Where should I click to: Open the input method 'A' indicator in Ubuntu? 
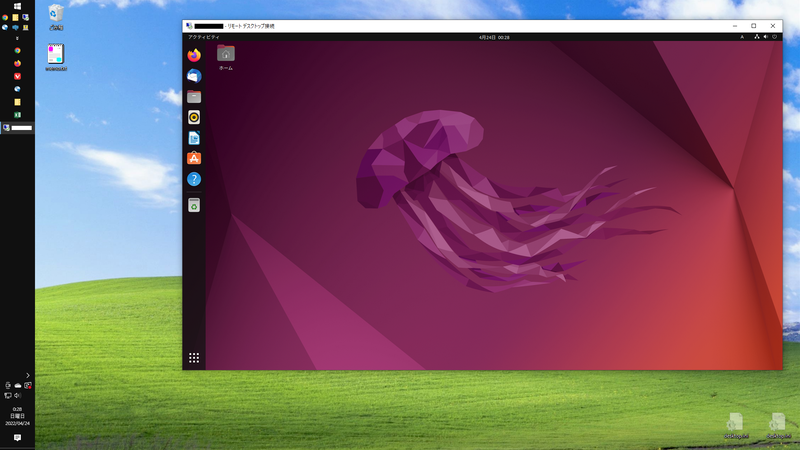742,37
